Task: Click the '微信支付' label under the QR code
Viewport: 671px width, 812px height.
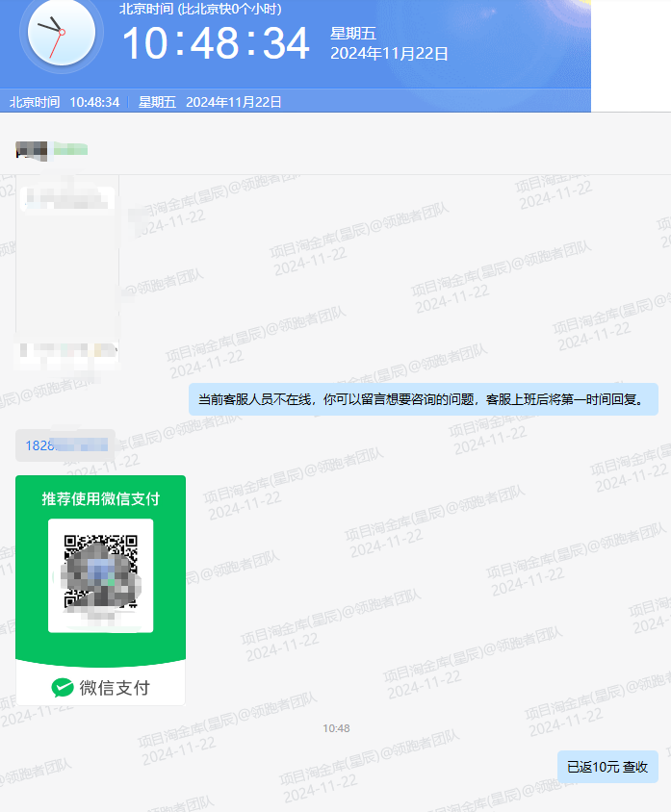Action: click(x=115, y=688)
